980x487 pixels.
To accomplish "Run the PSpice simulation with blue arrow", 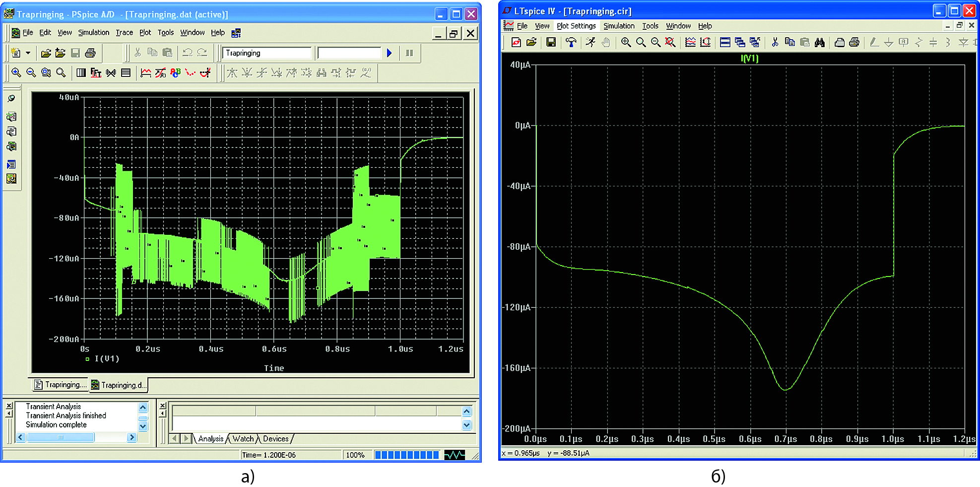I will [x=390, y=53].
